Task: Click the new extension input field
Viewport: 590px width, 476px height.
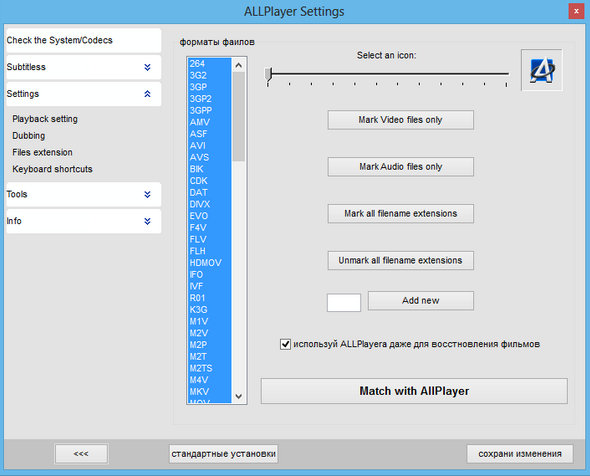Action: (x=344, y=303)
